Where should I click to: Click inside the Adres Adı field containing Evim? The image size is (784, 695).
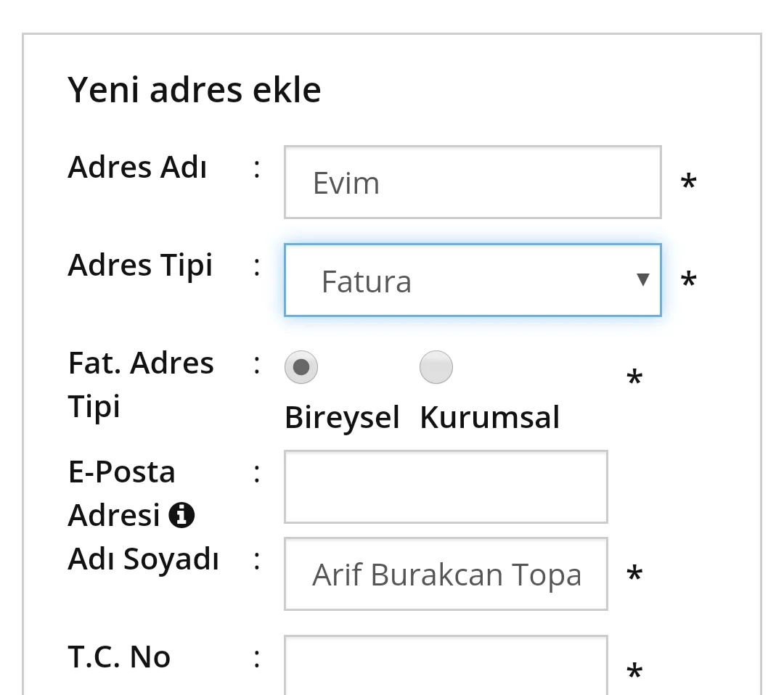point(472,181)
